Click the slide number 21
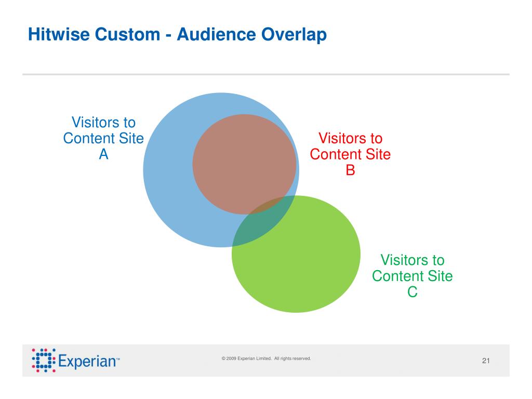Viewport: 532px width, 399px height. (486, 361)
